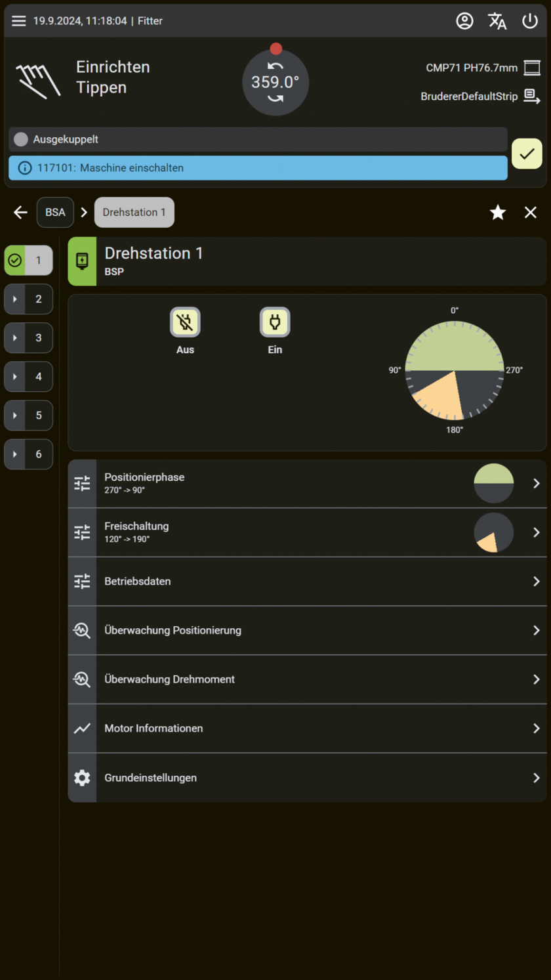
Task: Select station 5 in the sidebar
Action: click(x=29, y=415)
